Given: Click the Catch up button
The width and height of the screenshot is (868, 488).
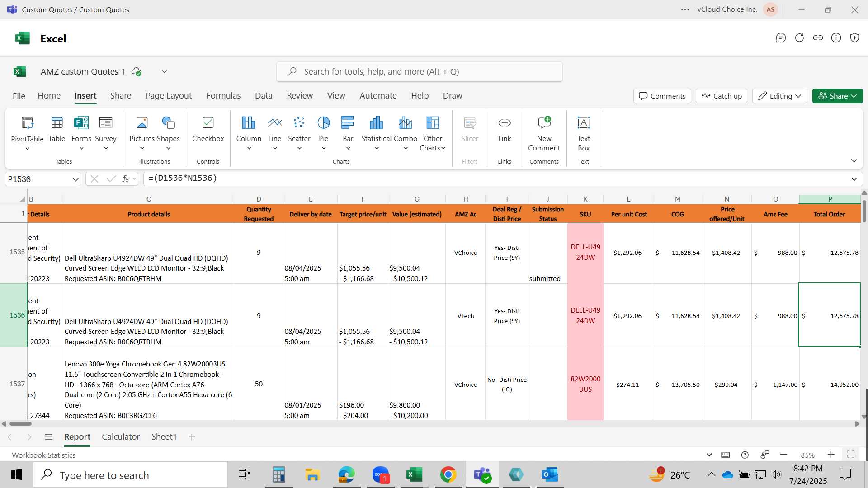Looking at the screenshot, I should click(x=722, y=96).
